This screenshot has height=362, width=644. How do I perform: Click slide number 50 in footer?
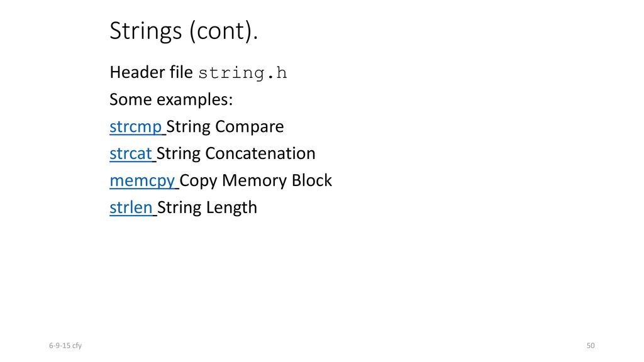591,346
